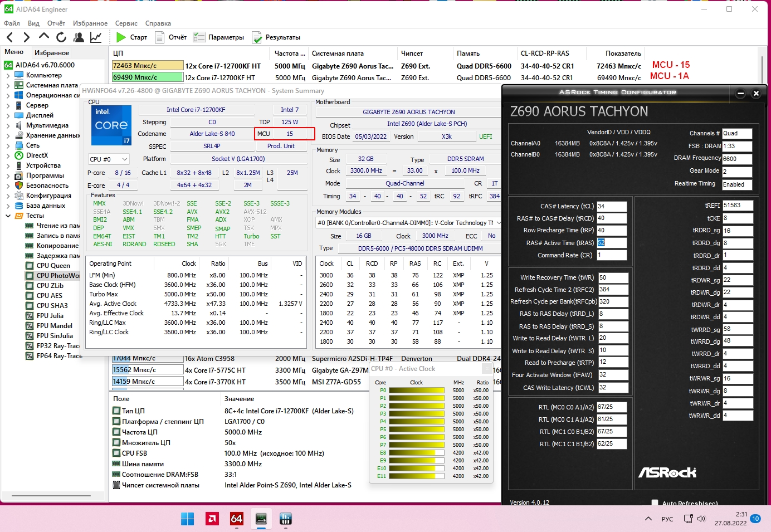This screenshot has height=532, width=771.
Task: Open the AMD app on the taskbar
Action: [x=212, y=519]
